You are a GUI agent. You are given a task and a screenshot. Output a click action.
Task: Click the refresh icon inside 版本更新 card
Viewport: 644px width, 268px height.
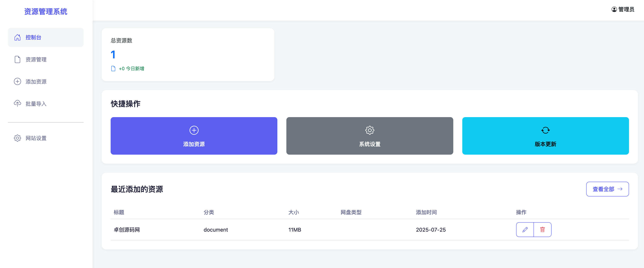pyautogui.click(x=545, y=130)
